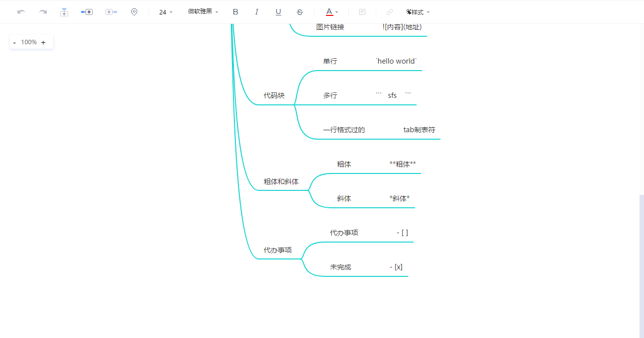644x338 pixels.
Task: Click the location pin marker icon
Action: pos(134,12)
